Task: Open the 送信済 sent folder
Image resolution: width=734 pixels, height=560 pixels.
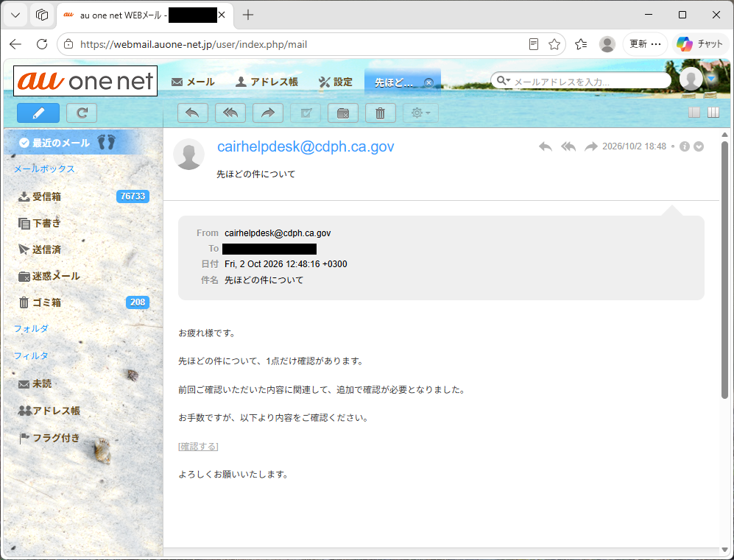Action: 46,249
